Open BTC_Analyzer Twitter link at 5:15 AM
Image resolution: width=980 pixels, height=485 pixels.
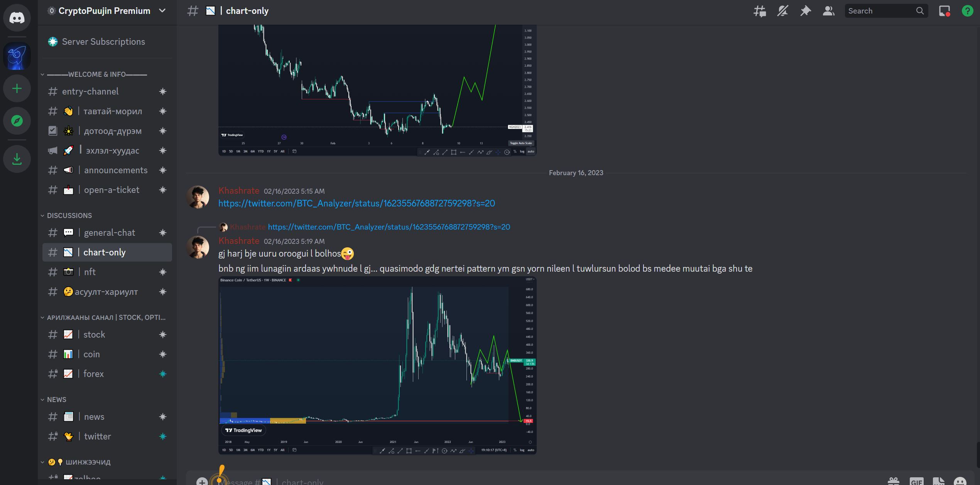356,203
